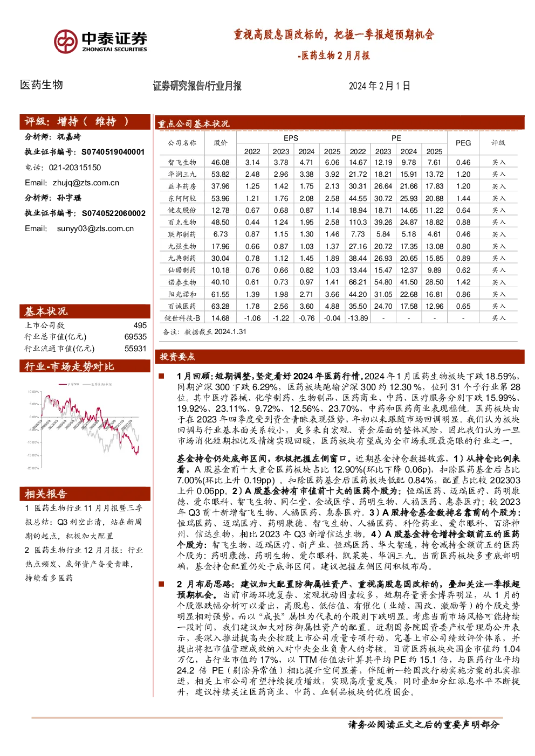The height and width of the screenshot is (756, 535).
Task: Click the PE column group header
Action: tap(396, 138)
